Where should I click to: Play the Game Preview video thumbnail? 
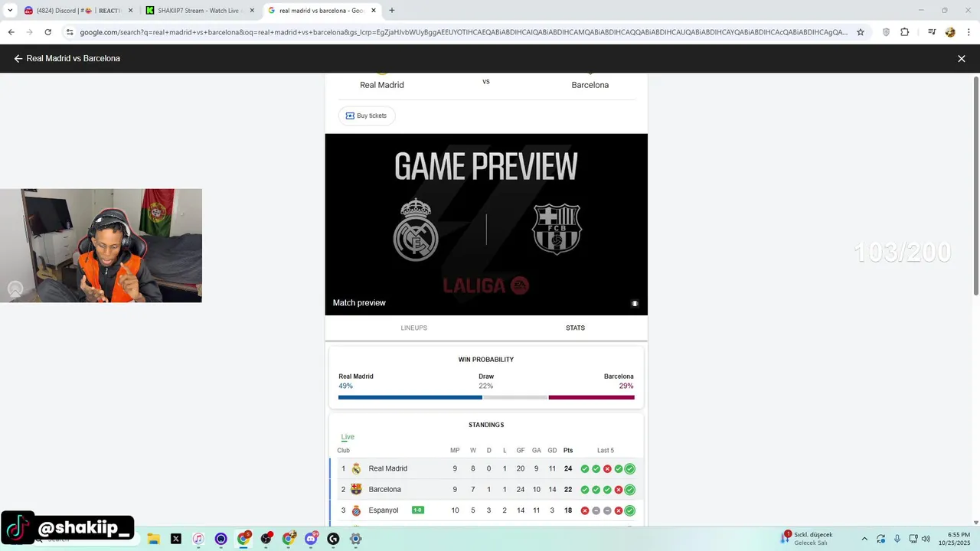[486, 224]
